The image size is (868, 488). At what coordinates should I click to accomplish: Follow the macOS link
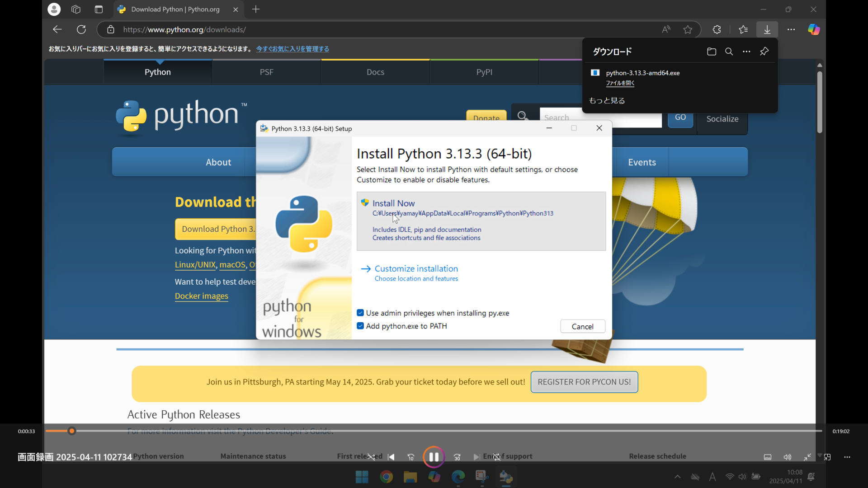pos(232,265)
